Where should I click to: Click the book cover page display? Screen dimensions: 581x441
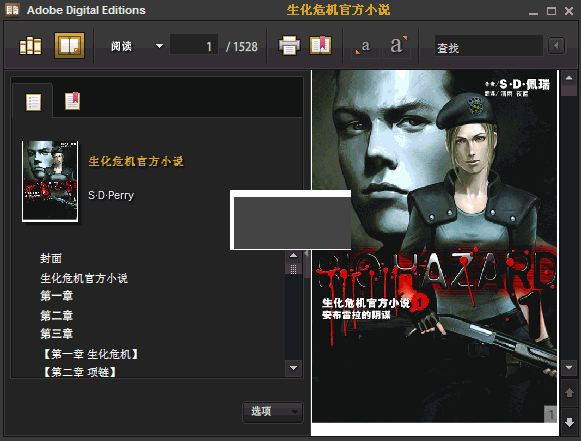(x=435, y=246)
